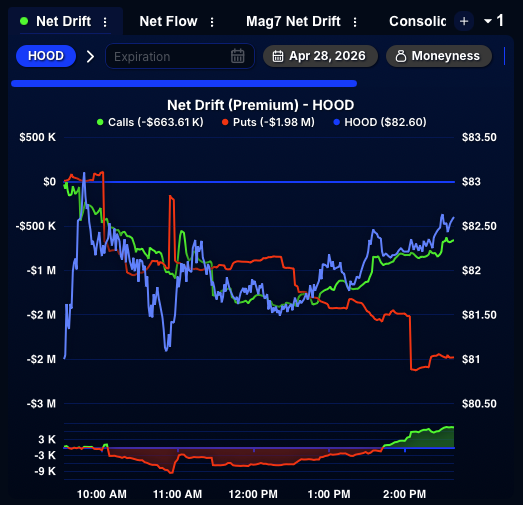Viewport: 523px width, 505px height.
Task: Click the 12:00 PM time axis label
Action: [x=253, y=494]
